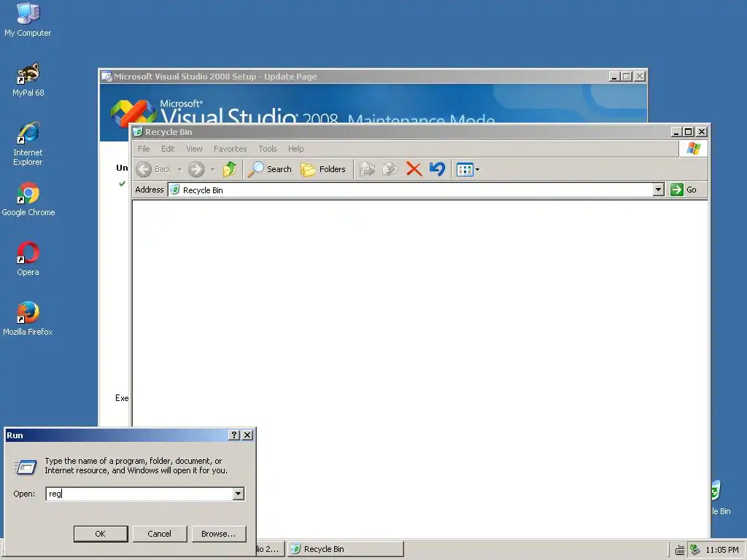Click OK in the Run dialog
Image resolution: width=747 pixels, height=560 pixels.
coord(101,533)
